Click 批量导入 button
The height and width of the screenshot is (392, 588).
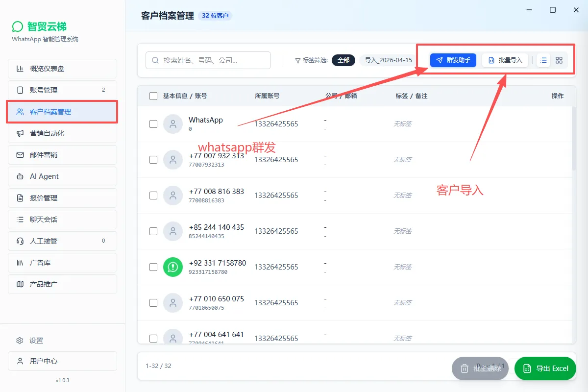click(505, 60)
